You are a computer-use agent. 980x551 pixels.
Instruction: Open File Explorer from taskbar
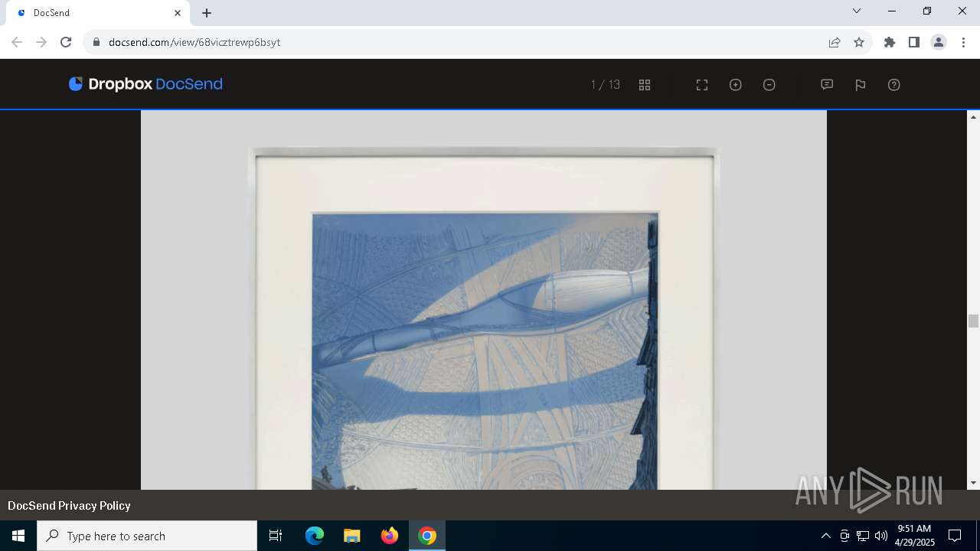pos(351,536)
